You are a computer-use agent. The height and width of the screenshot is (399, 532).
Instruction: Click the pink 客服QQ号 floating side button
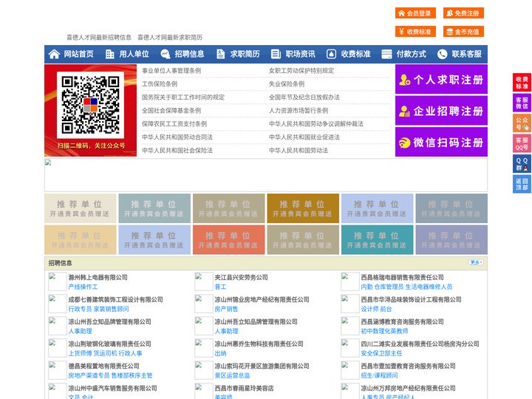522,143
